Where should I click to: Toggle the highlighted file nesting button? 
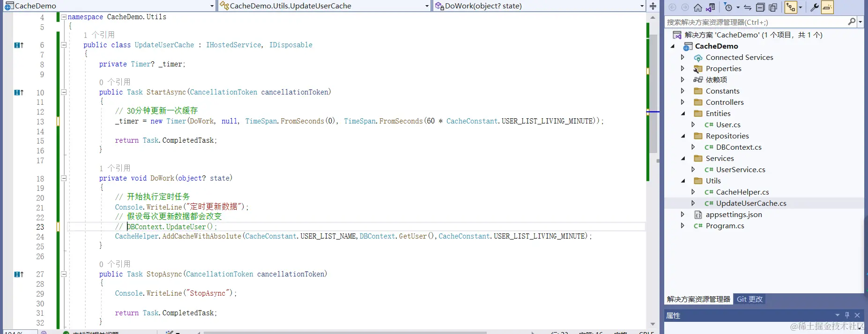point(791,7)
